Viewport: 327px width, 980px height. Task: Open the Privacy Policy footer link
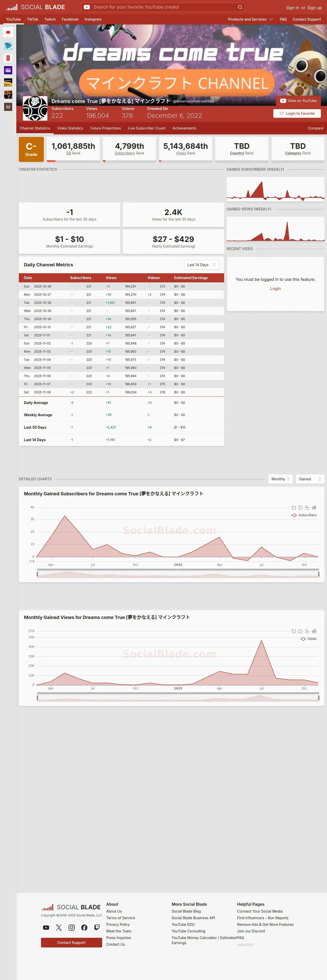click(x=118, y=925)
